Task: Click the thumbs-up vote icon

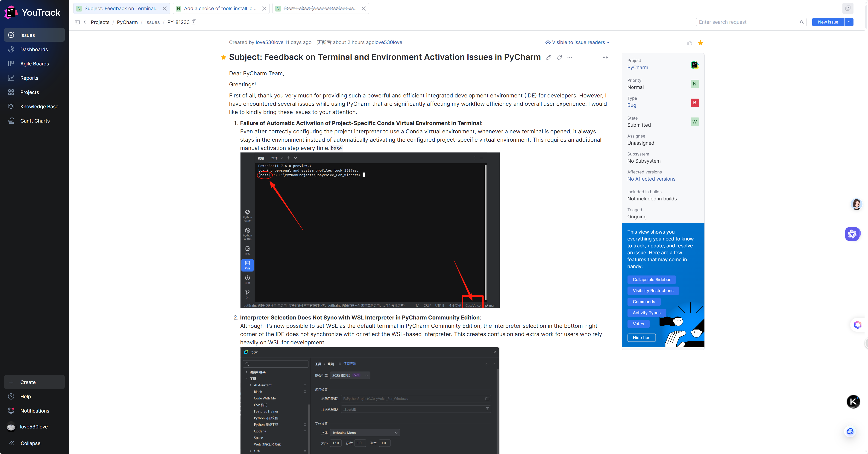Action: pyautogui.click(x=689, y=43)
